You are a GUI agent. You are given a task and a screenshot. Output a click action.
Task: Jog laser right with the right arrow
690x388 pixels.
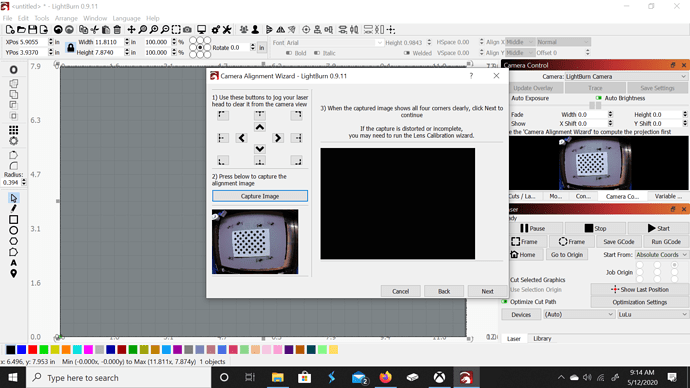coord(278,138)
